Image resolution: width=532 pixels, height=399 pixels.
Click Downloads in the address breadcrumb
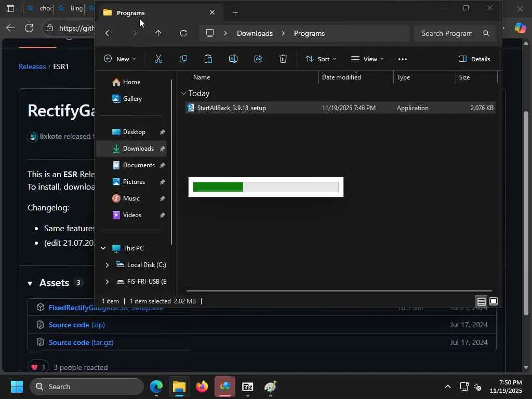point(255,33)
